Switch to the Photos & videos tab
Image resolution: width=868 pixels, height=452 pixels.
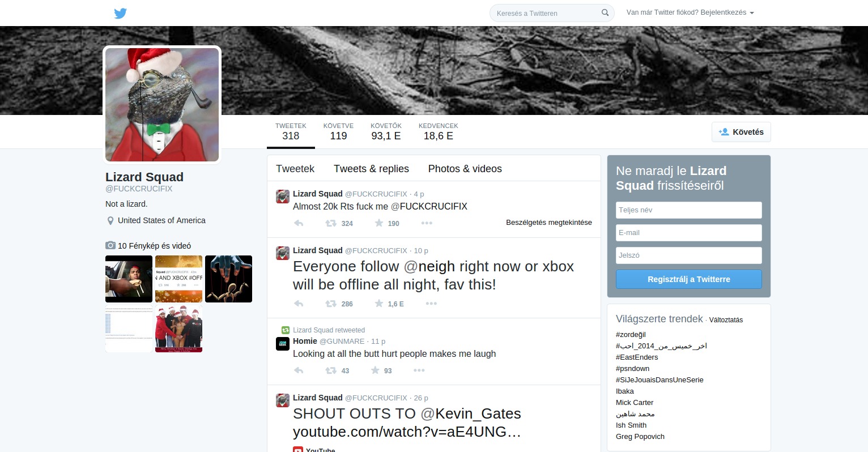coord(465,168)
